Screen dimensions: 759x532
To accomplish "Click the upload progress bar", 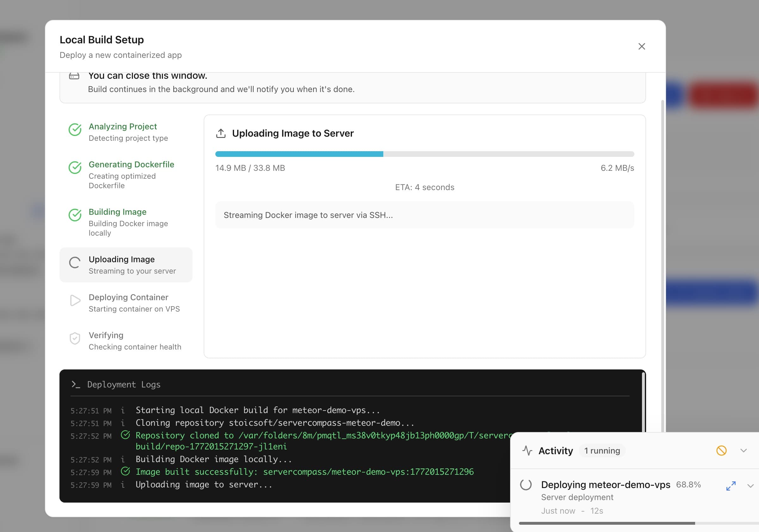I will [425, 154].
